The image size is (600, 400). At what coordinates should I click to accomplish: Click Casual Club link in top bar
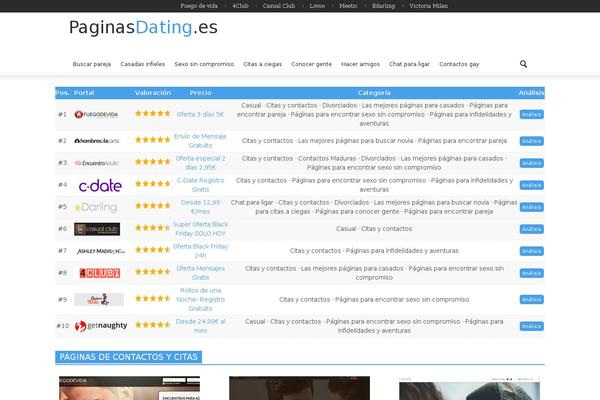tap(279, 6)
